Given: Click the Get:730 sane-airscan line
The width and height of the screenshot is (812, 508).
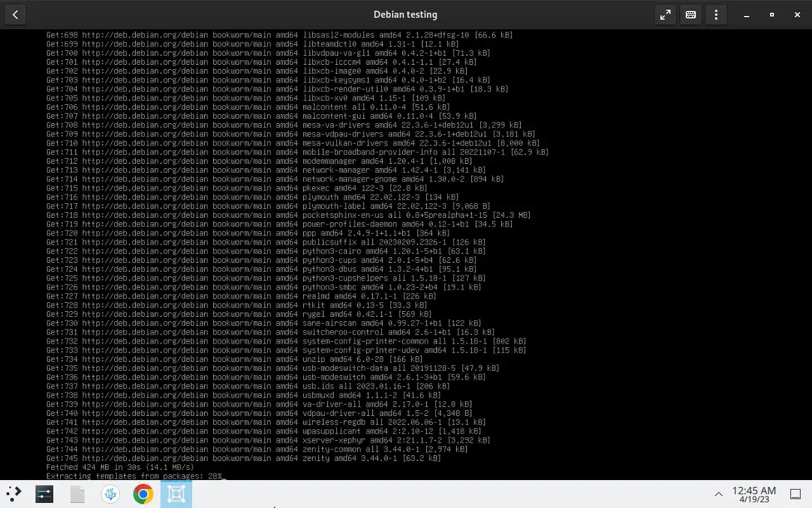Looking at the screenshot, I should tap(264, 323).
